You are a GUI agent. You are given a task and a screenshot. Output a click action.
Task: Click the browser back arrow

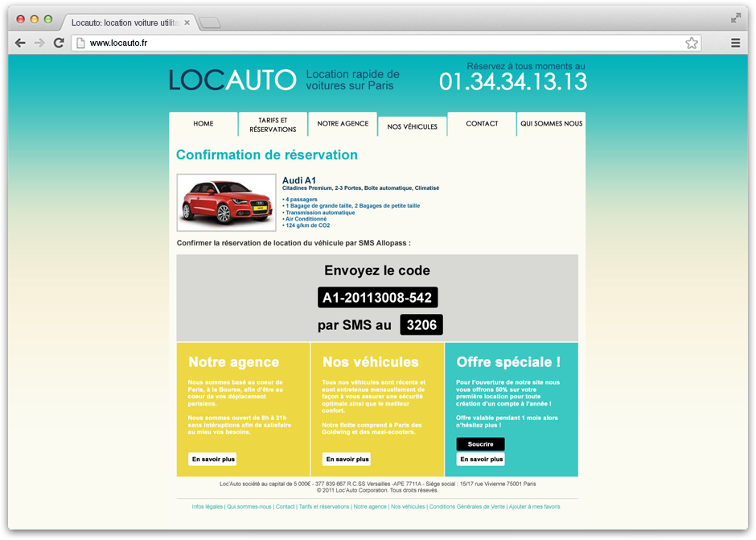point(20,43)
